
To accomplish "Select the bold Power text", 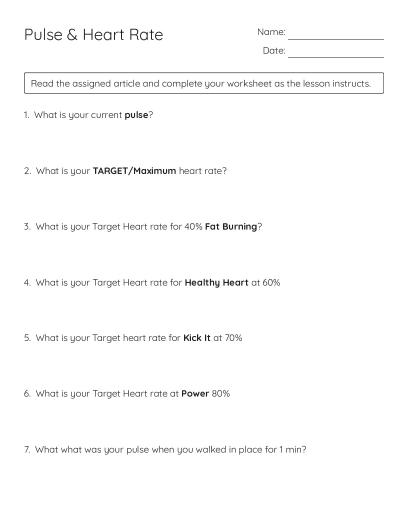I will 195,394.
